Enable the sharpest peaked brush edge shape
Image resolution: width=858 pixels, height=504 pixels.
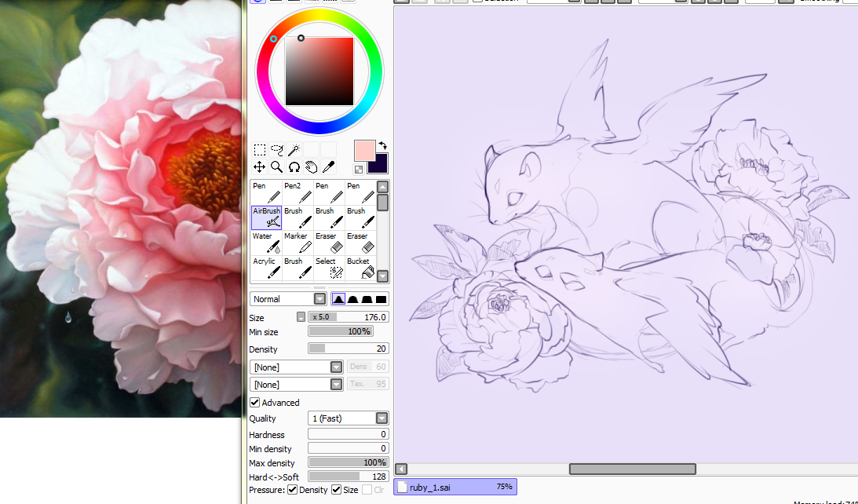click(x=338, y=299)
